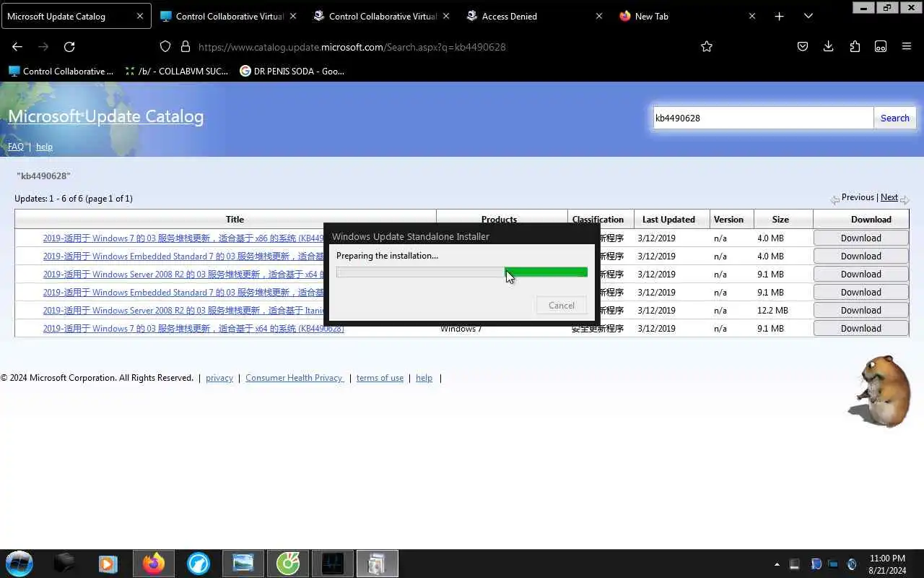Select the Windows Update installer taskbar icon
924x578 pixels.
tap(378, 564)
